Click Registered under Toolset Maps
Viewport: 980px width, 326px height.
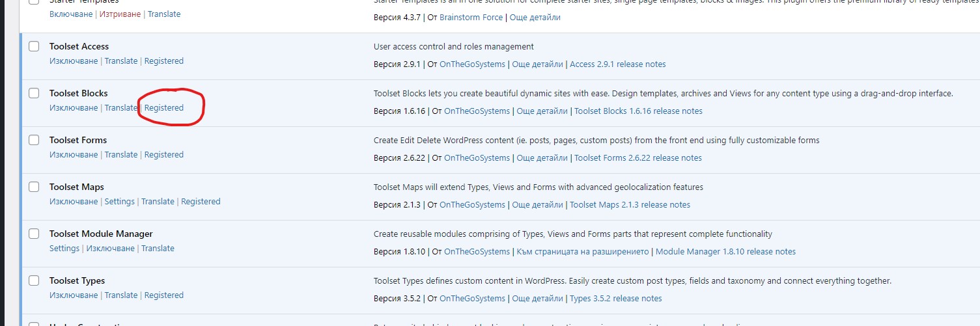[x=201, y=201]
